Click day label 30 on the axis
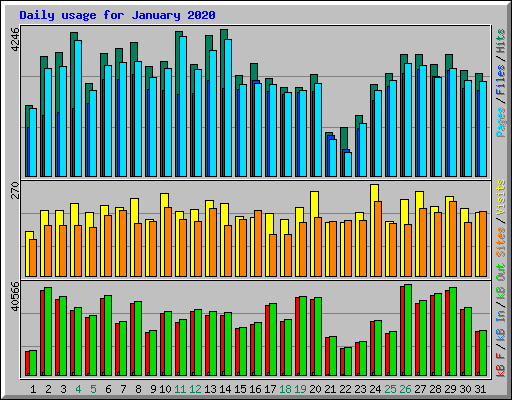This screenshot has height=400, width=512. coord(465,389)
